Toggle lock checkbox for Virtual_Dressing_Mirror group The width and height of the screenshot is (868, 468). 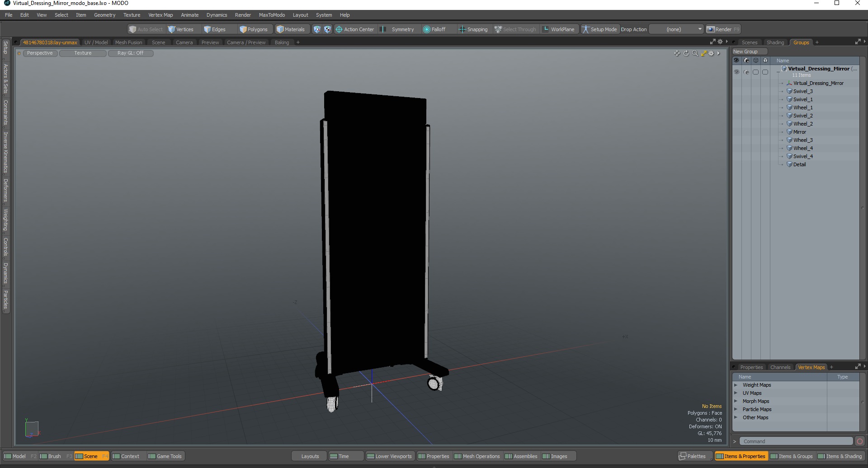click(765, 72)
